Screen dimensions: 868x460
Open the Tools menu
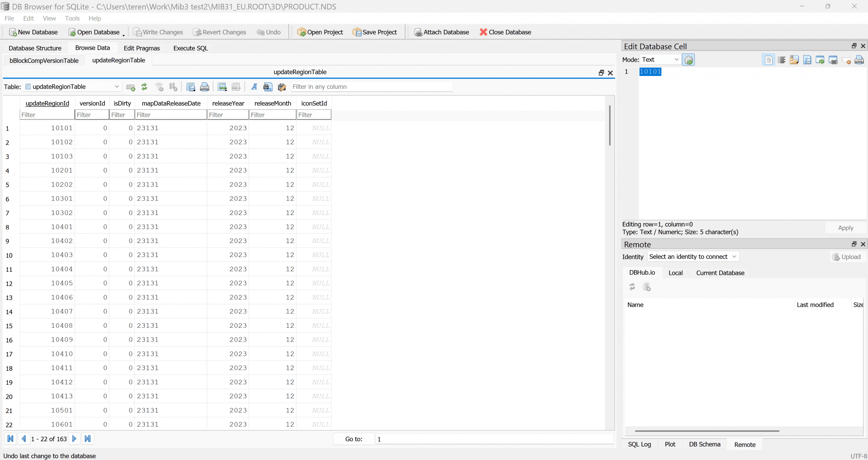(72, 18)
